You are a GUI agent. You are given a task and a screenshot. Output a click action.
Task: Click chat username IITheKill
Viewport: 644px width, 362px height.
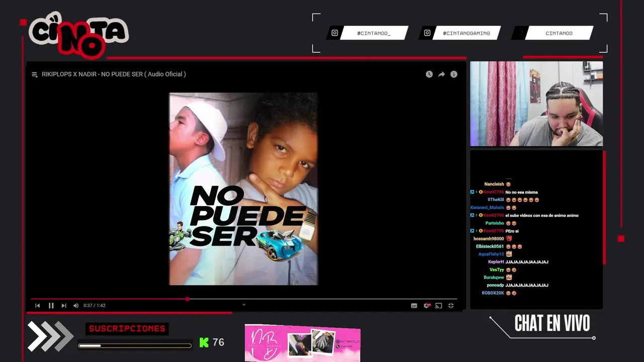[496, 200]
